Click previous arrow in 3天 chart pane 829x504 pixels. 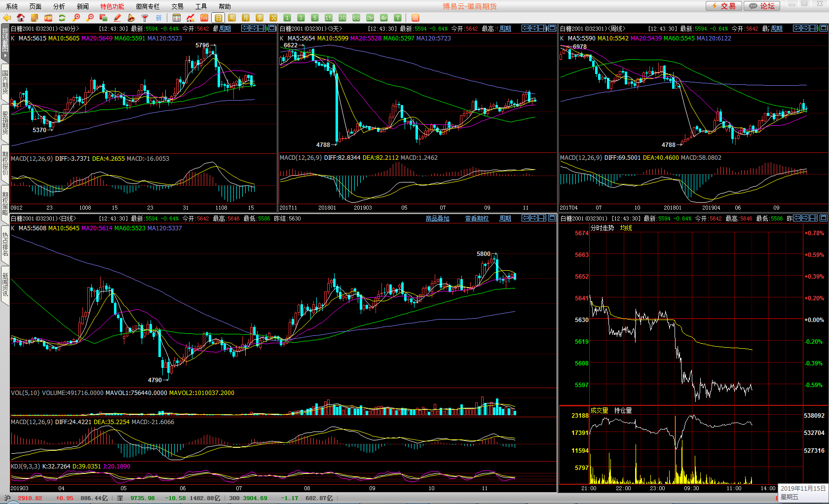[526, 28]
